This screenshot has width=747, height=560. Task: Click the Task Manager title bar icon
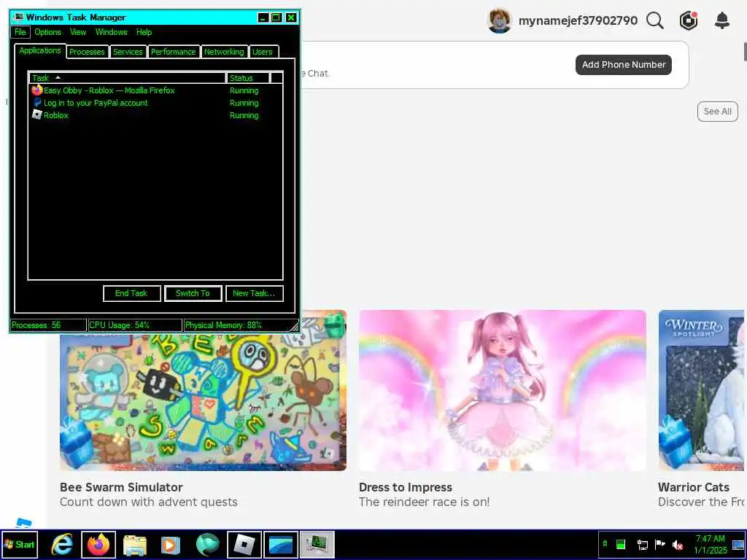18,17
